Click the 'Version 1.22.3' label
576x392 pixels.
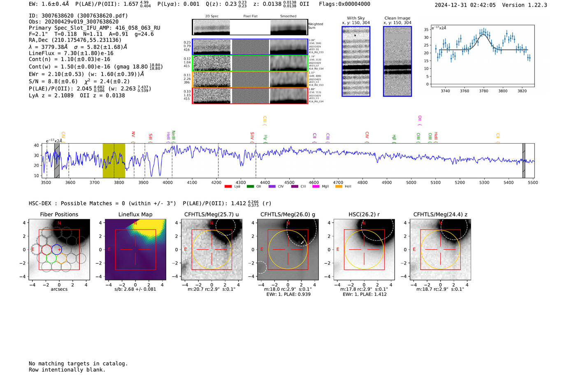[x=525, y=5]
